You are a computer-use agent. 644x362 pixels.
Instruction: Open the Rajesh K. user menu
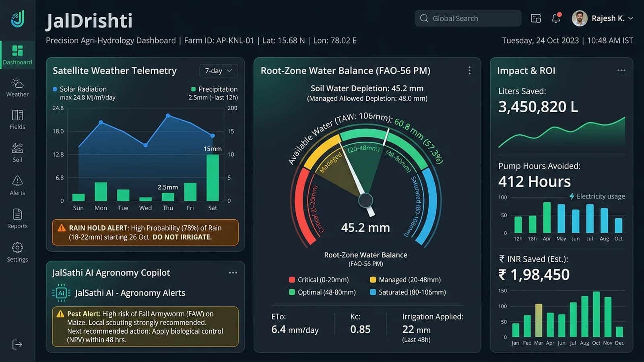point(603,18)
